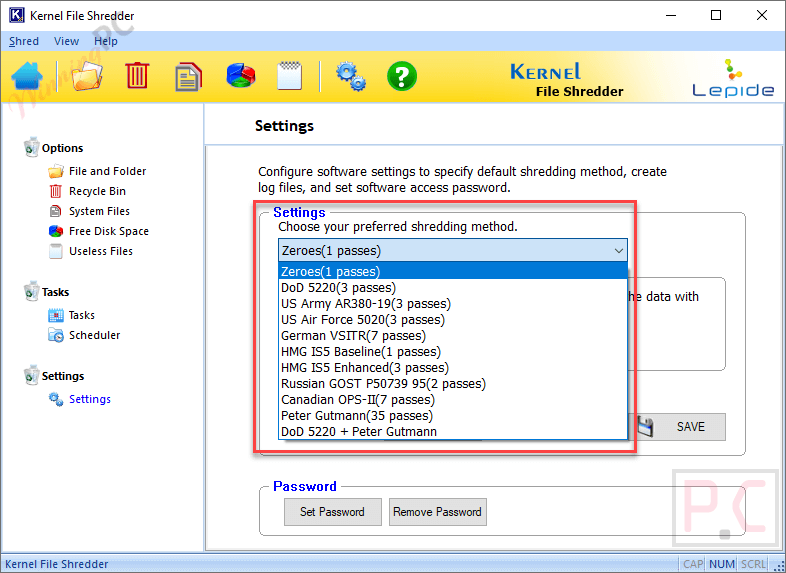Open the Useless Files notepad toolbar icon
Image resolution: width=786 pixels, height=573 pixels.
click(289, 76)
